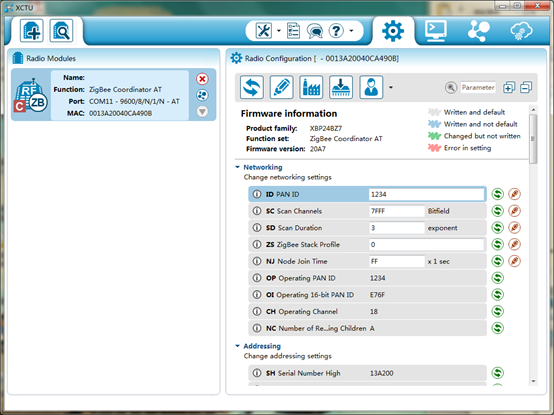This screenshot has width=554, height=415.
Task: Show info for ZS ZigBee Stack Profile
Action: pyautogui.click(x=257, y=244)
